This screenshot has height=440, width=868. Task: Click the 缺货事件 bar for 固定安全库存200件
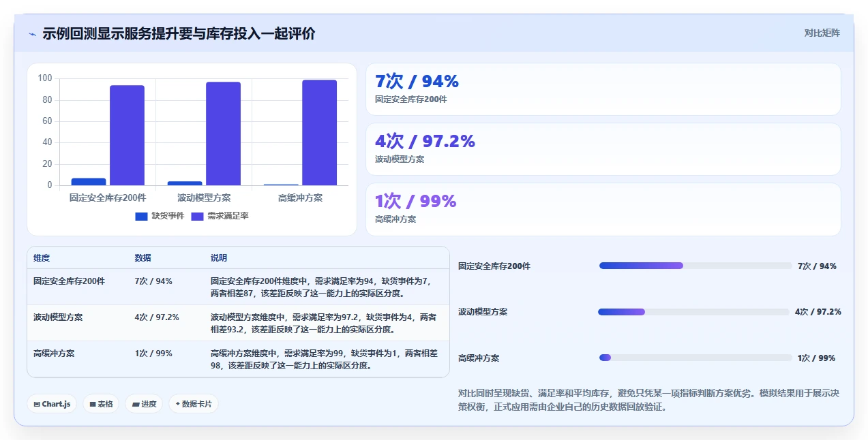pos(89,182)
